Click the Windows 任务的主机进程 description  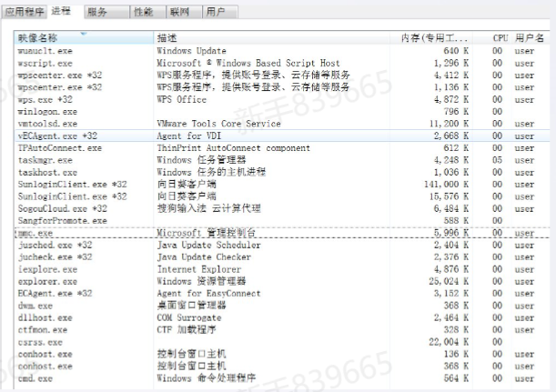click(x=211, y=172)
